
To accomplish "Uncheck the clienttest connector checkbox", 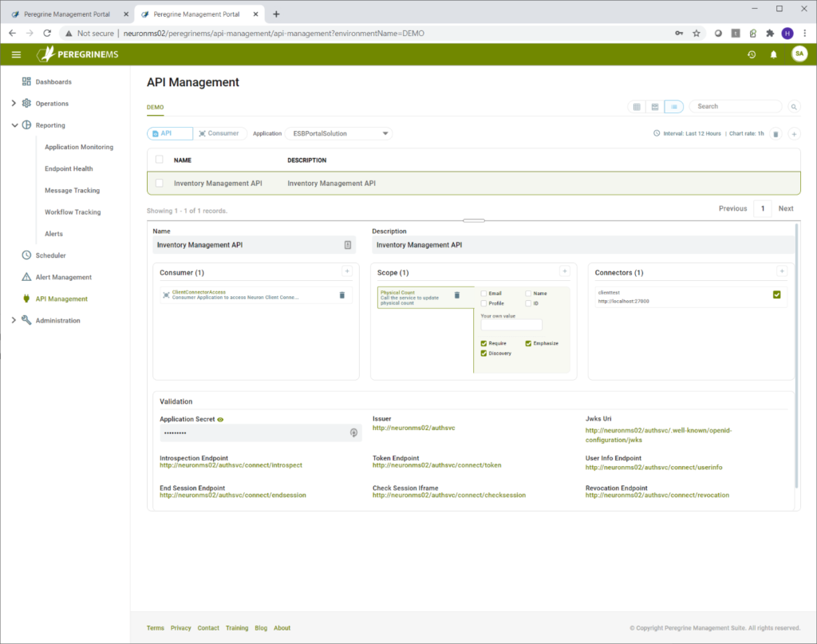I will 776,294.
